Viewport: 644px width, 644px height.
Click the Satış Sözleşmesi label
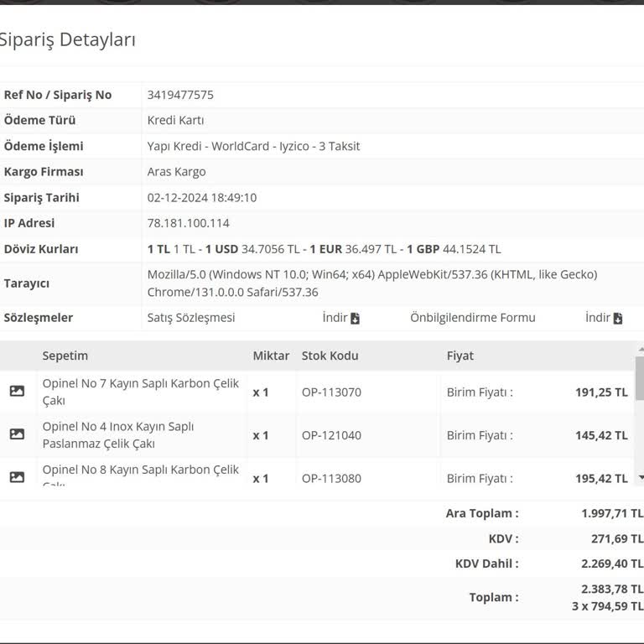coord(191,318)
